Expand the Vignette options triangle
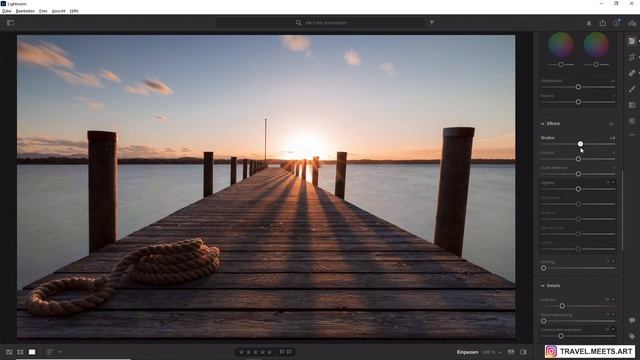 pyautogui.click(x=613, y=182)
